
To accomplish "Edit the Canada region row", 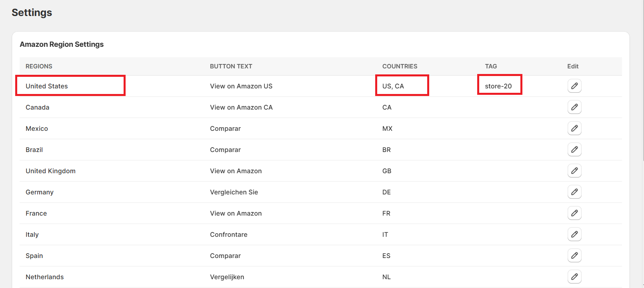I will tap(574, 107).
